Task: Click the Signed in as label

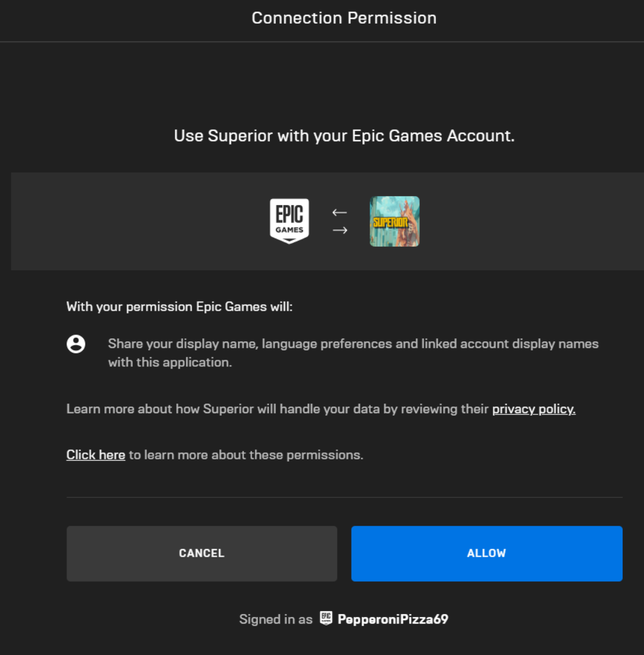Action: 276,619
